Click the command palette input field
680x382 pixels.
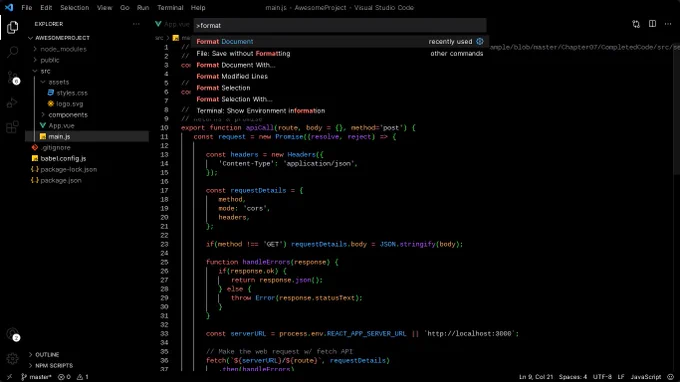[x=340, y=26]
